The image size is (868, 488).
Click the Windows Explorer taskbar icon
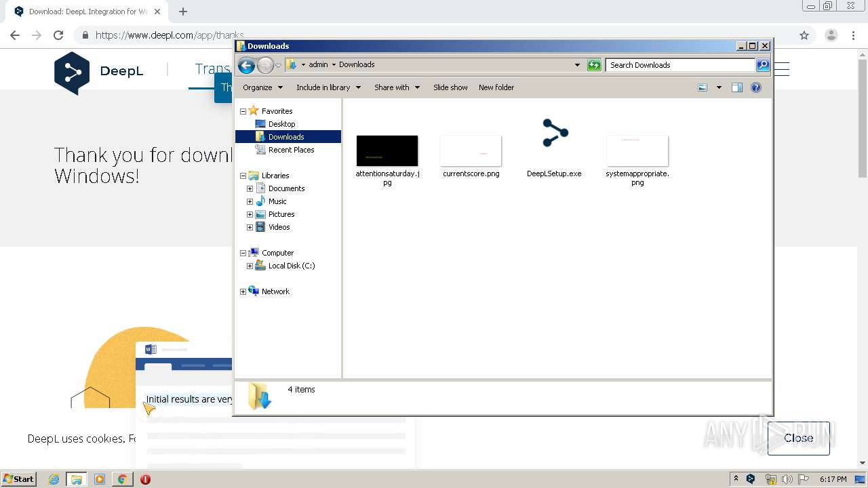pyautogui.click(x=77, y=479)
